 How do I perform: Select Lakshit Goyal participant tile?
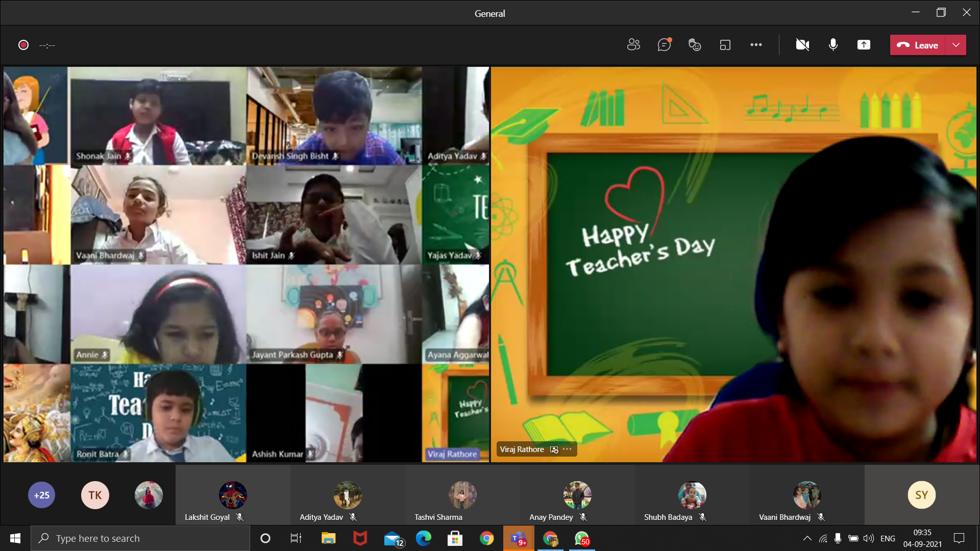pyautogui.click(x=233, y=496)
